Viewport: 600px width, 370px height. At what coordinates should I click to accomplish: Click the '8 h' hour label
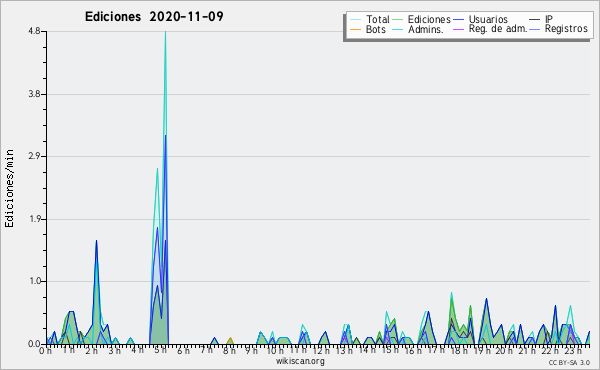pyautogui.click(x=229, y=350)
